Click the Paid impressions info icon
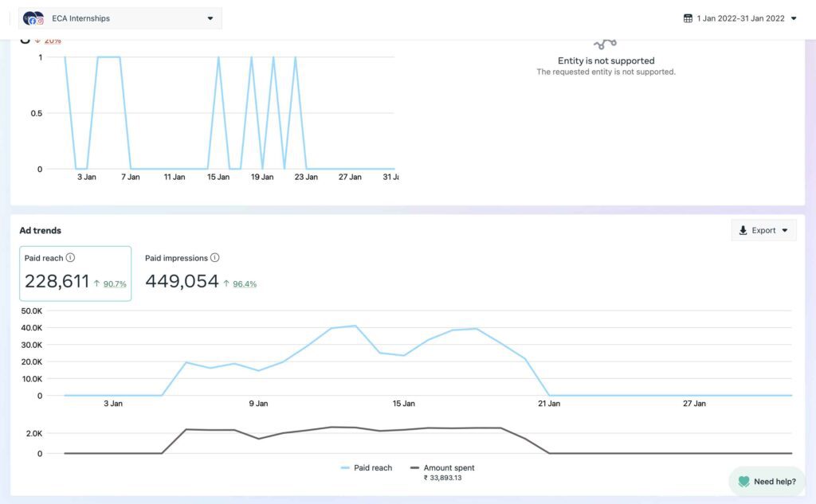The height and width of the screenshot is (504, 816). pyautogui.click(x=215, y=258)
